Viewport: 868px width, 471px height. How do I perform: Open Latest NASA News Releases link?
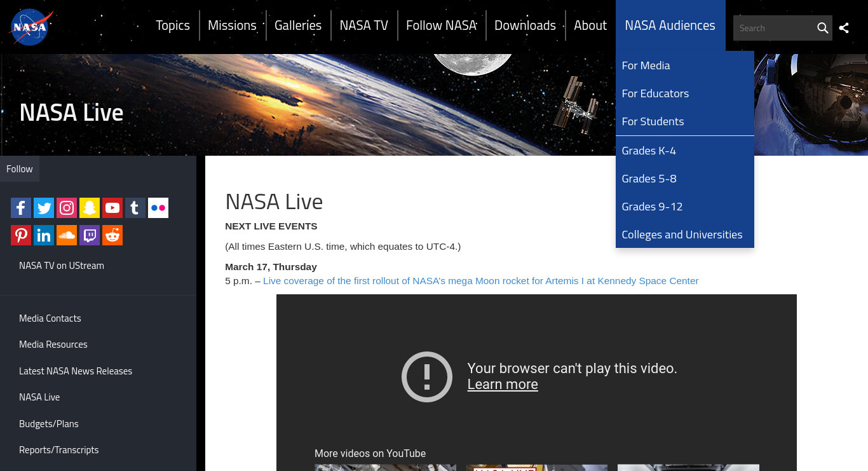pyautogui.click(x=76, y=371)
